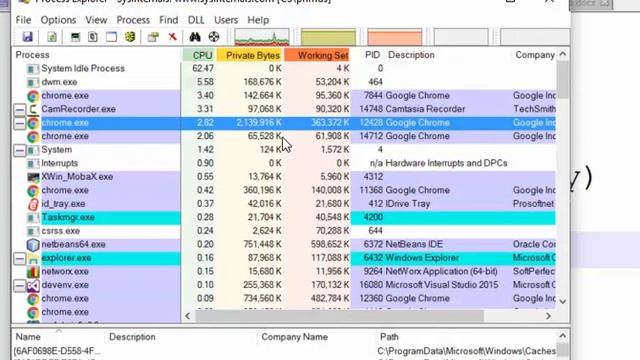Click the horizontal scrollbar right arrow
Screen dimensions: 640x360
pyautogui.click(x=549, y=316)
